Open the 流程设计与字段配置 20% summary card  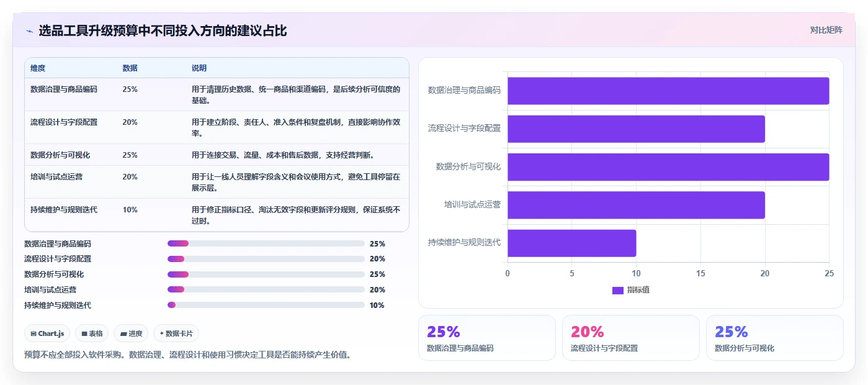(x=631, y=338)
